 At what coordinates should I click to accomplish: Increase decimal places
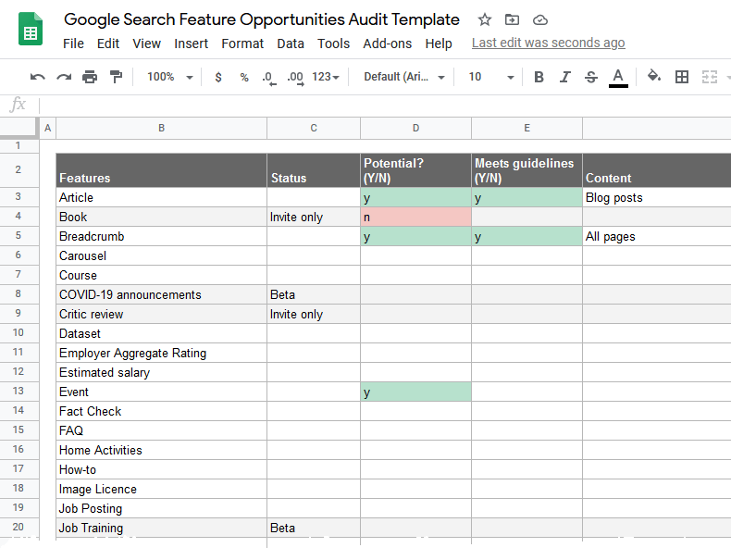point(295,78)
